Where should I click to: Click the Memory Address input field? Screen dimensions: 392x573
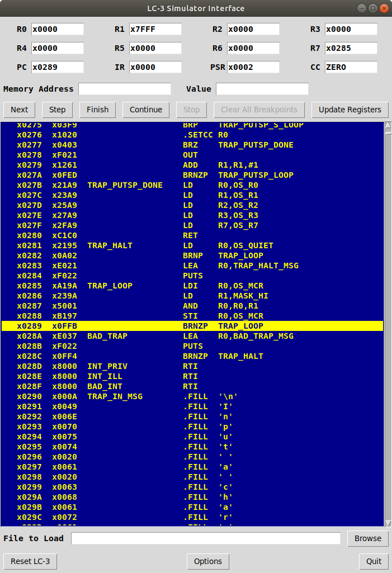click(x=125, y=89)
